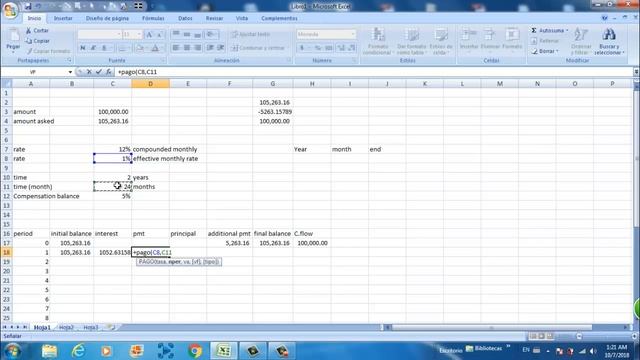
Task: Align text to the right
Action: point(198,48)
